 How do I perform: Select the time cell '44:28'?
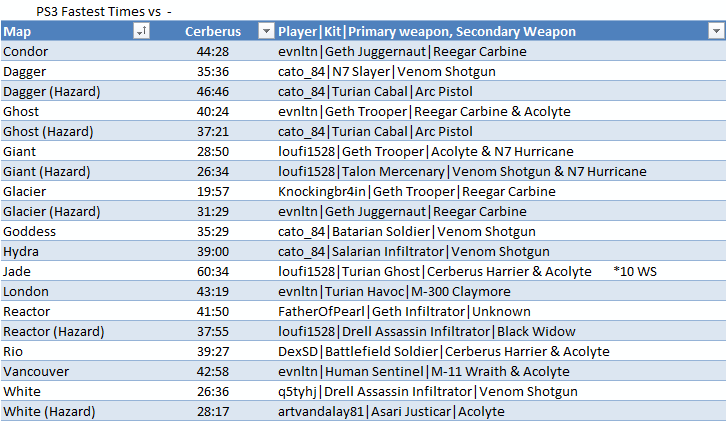point(213,51)
